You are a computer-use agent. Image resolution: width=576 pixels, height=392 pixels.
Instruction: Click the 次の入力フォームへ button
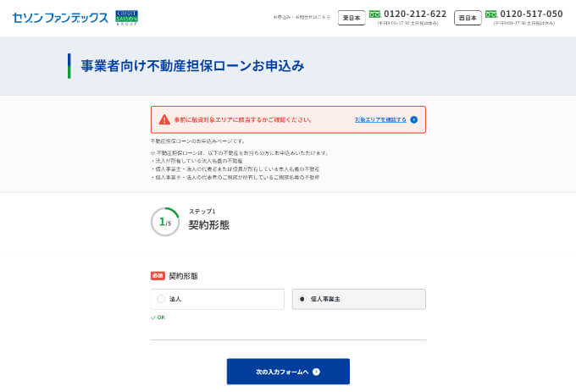[288, 372]
